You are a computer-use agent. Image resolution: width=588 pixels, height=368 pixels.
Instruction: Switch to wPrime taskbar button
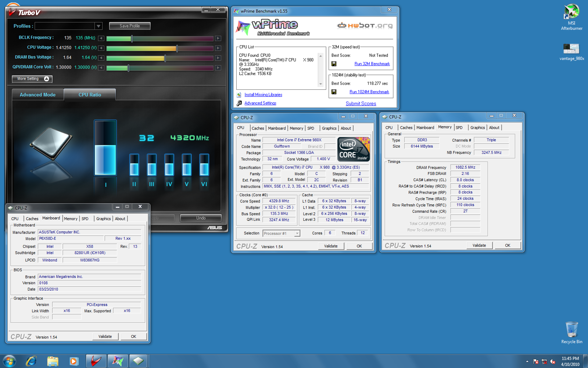pos(118,361)
